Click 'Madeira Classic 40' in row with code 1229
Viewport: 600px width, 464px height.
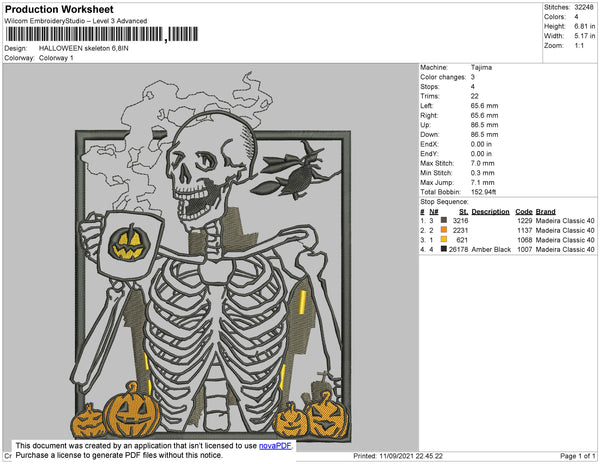pyautogui.click(x=565, y=221)
